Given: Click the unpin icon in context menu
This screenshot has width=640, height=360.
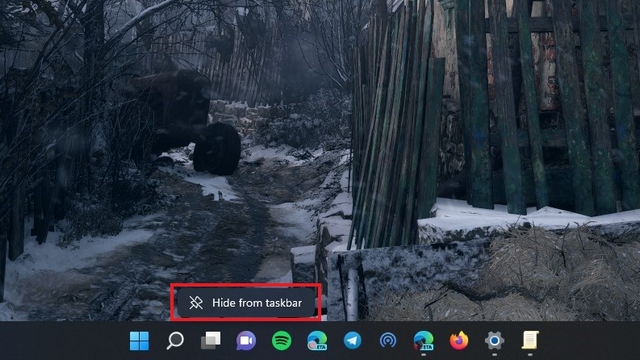Looking at the screenshot, I should pyautogui.click(x=196, y=302).
